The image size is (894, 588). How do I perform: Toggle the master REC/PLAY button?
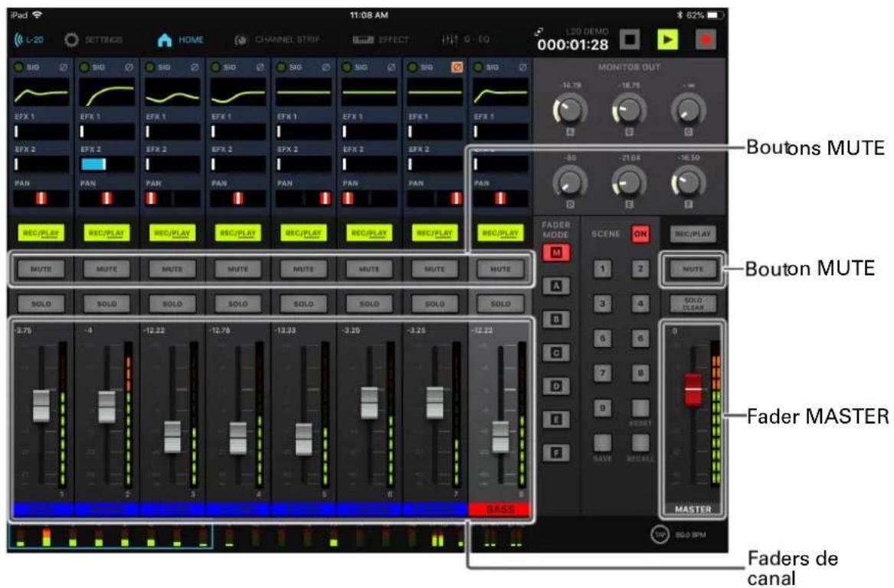tap(693, 234)
